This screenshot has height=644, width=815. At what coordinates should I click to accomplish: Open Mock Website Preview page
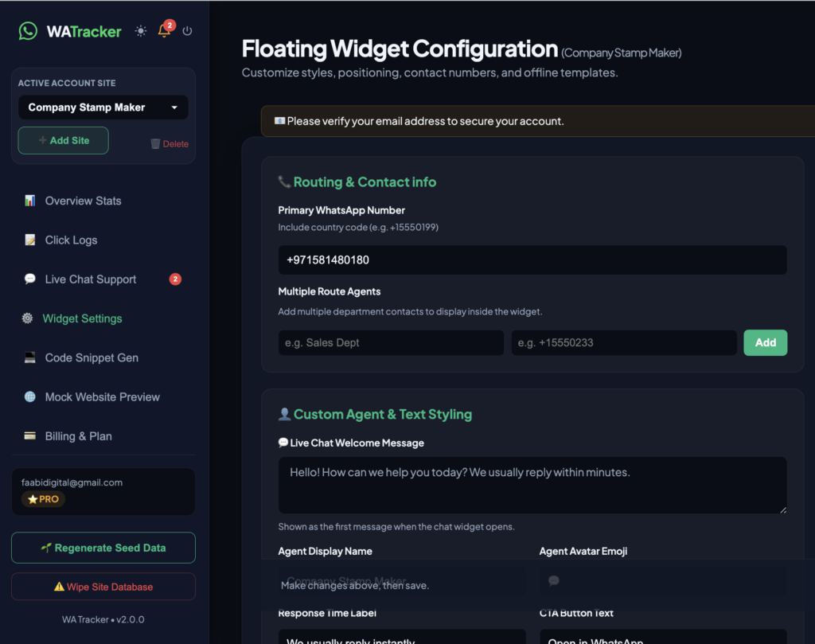point(103,396)
